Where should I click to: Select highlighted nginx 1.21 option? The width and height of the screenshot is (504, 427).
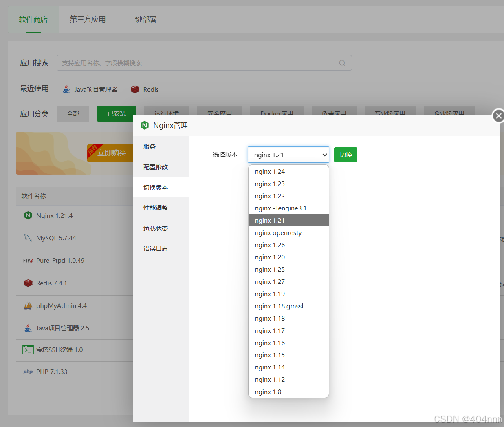[288, 220]
